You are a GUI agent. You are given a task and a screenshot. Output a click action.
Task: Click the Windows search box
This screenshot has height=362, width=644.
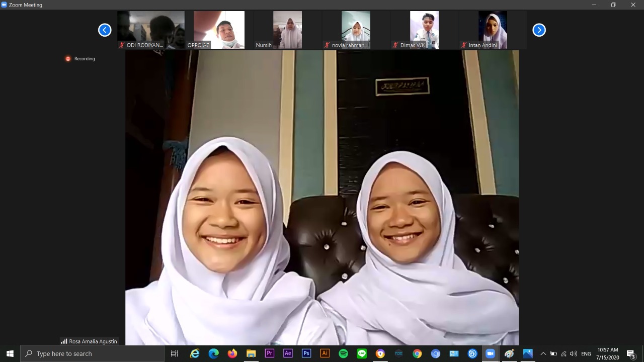click(93, 353)
